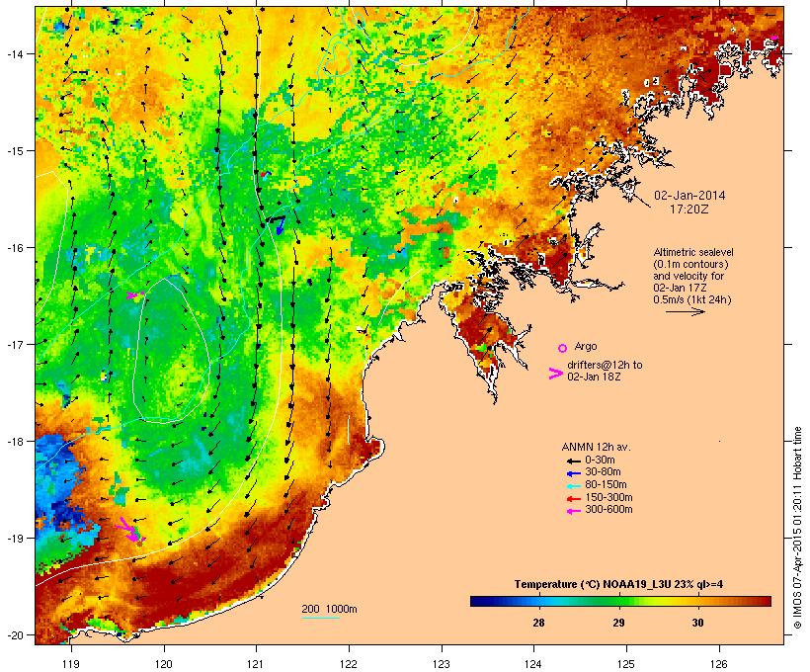Click the '200 1000m' isobath label
Screen dimensions: 810x672
[x=329, y=609]
